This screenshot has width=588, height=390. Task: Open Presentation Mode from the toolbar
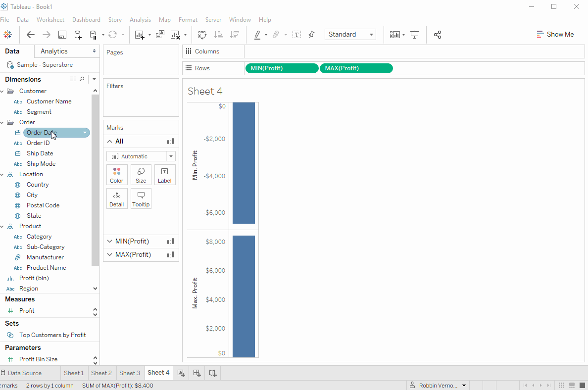pos(414,35)
